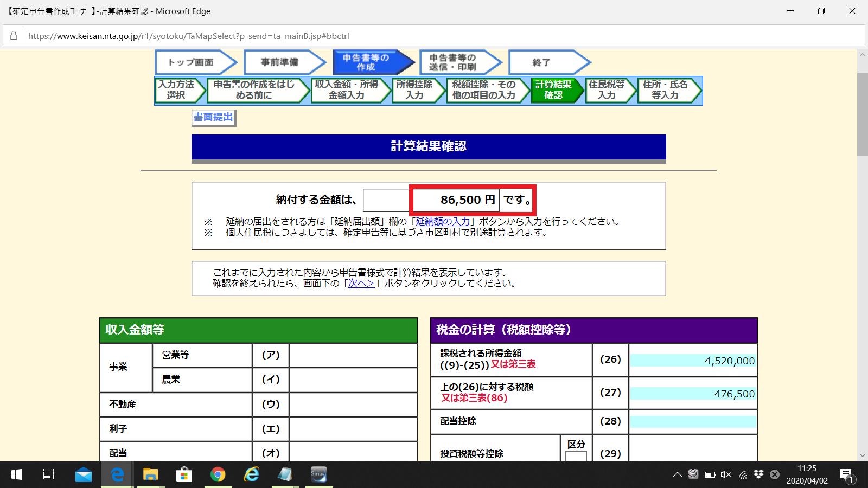Go to the 住民税等入力 step tab
This screenshot has width=868, height=488.
(x=609, y=91)
